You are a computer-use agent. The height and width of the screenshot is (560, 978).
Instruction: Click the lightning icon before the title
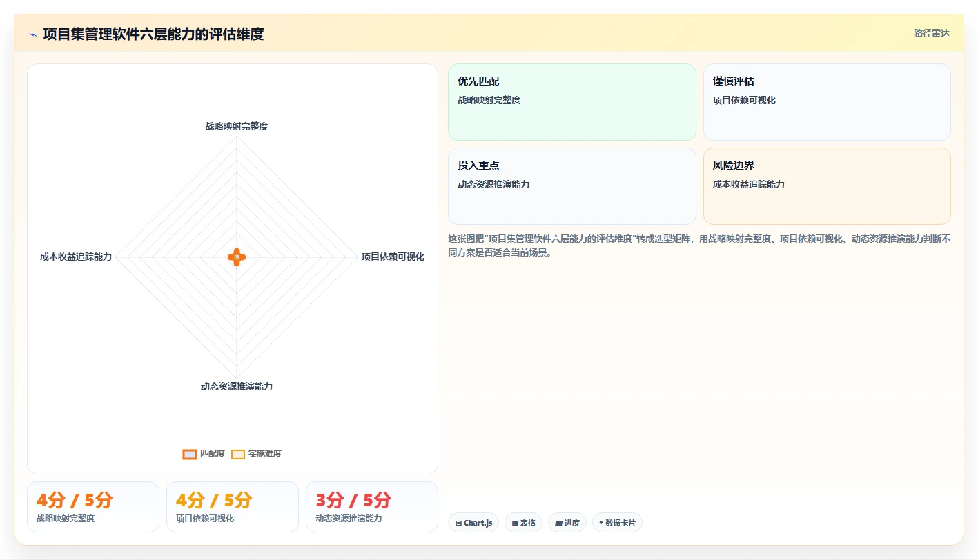32,34
